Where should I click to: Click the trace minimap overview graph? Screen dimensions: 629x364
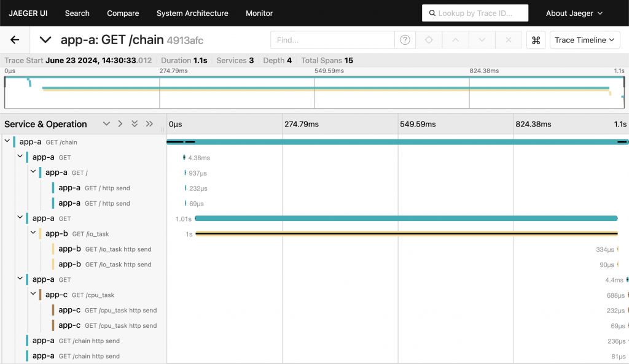tap(314, 92)
